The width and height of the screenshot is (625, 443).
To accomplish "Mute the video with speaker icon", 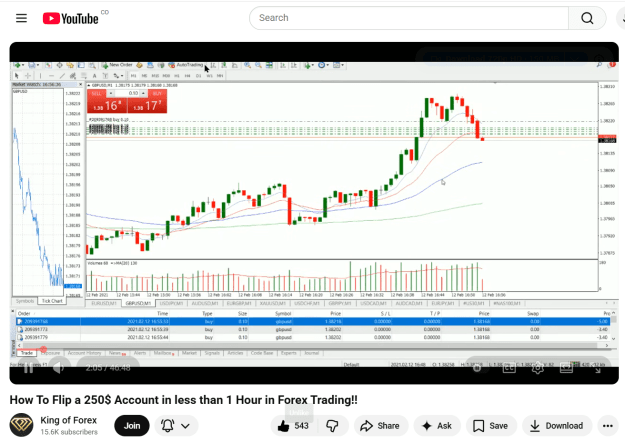I will 58,368.
